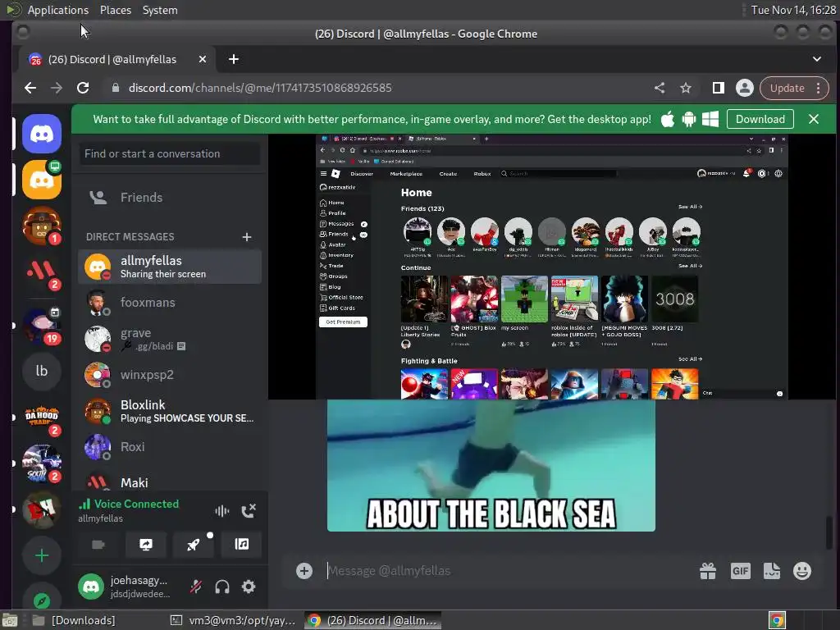Open allmyfellas direct message
This screenshot has width=840, height=630.
170,267
